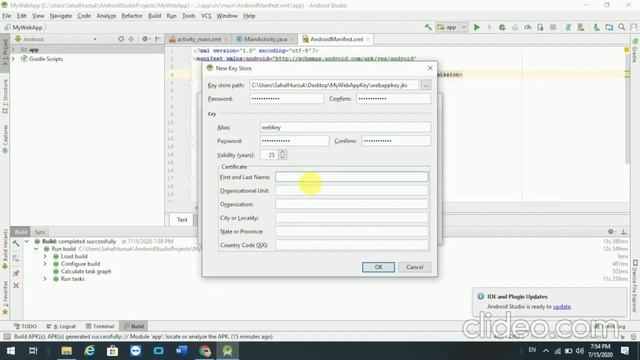640x360 pixels.
Task: Click the Organization field
Action: (351, 204)
